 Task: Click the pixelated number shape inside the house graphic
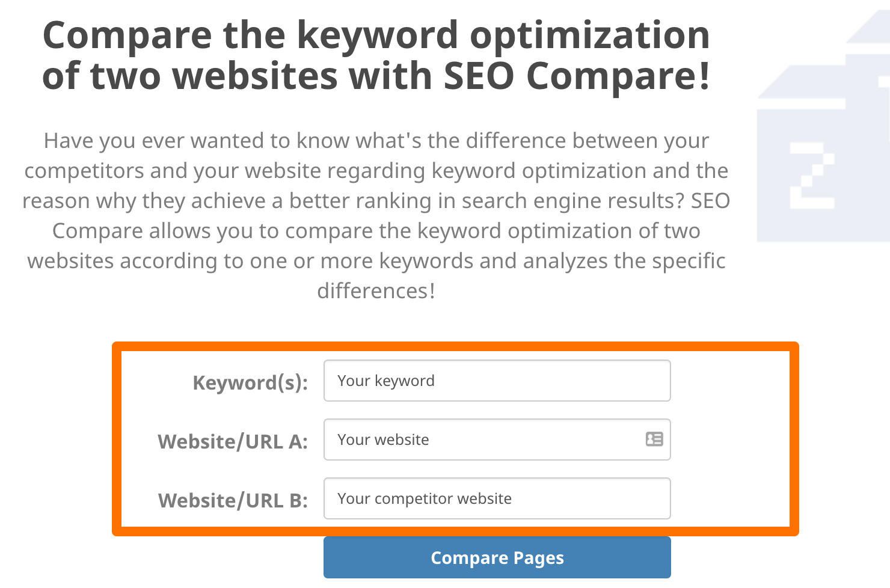pos(812,176)
